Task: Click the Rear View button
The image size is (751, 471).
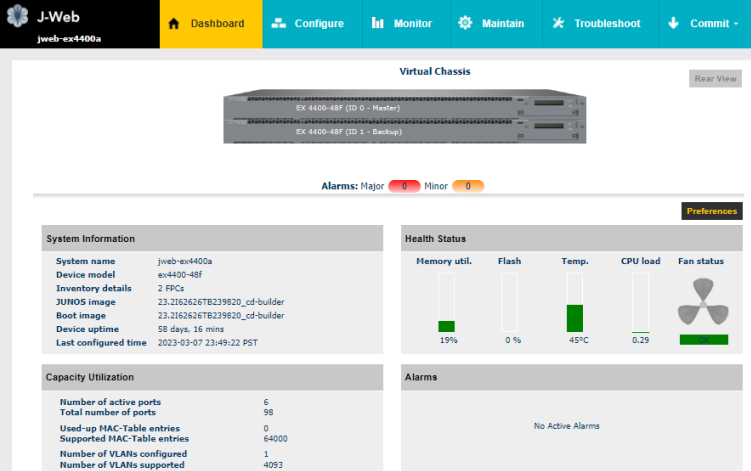Action: [x=715, y=79]
